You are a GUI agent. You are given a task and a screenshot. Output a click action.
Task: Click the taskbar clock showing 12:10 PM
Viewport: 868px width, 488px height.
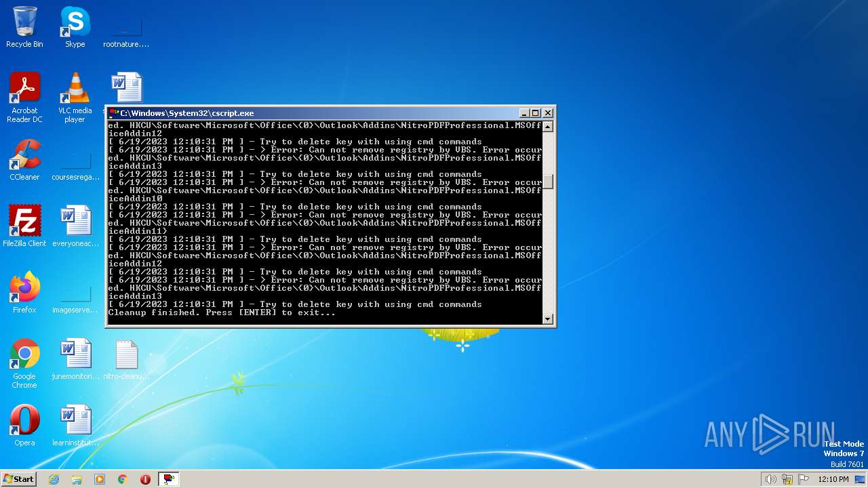tap(833, 479)
